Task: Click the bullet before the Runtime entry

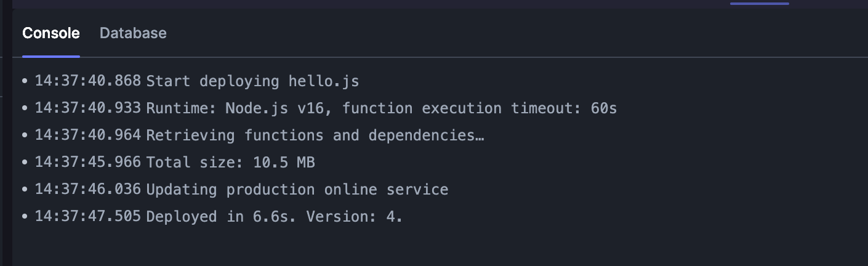Action: pos(25,108)
